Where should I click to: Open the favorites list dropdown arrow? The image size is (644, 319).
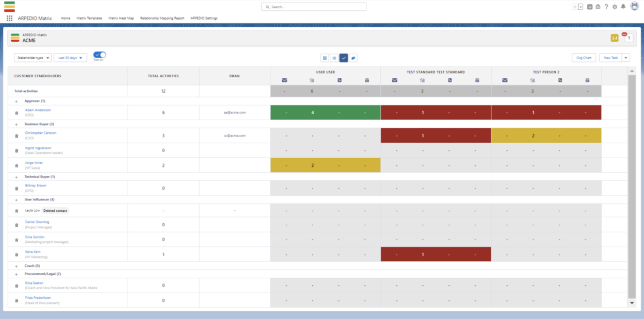coord(581,7)
